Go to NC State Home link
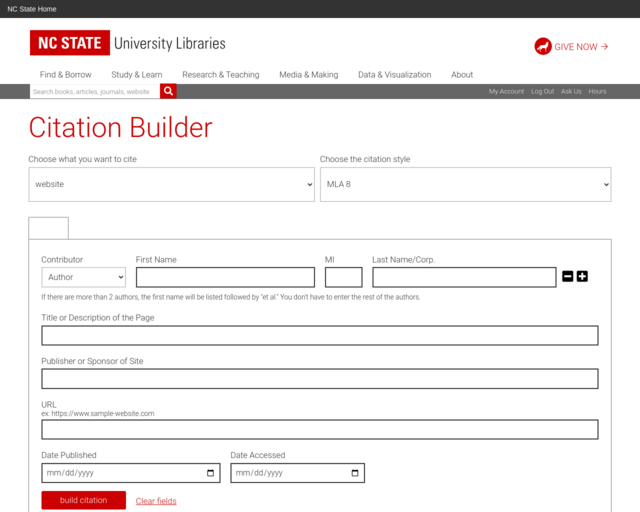The width and height of the screenshot is (640, 512). [x=32, y=9]
